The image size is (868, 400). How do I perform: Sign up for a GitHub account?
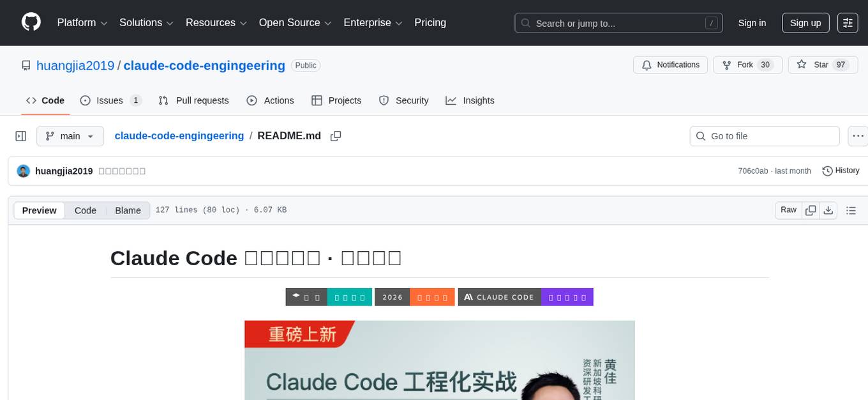click(805, 22)
